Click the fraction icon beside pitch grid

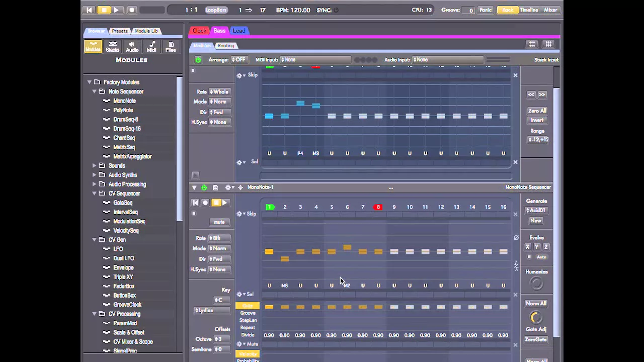[x=516, y=265]
